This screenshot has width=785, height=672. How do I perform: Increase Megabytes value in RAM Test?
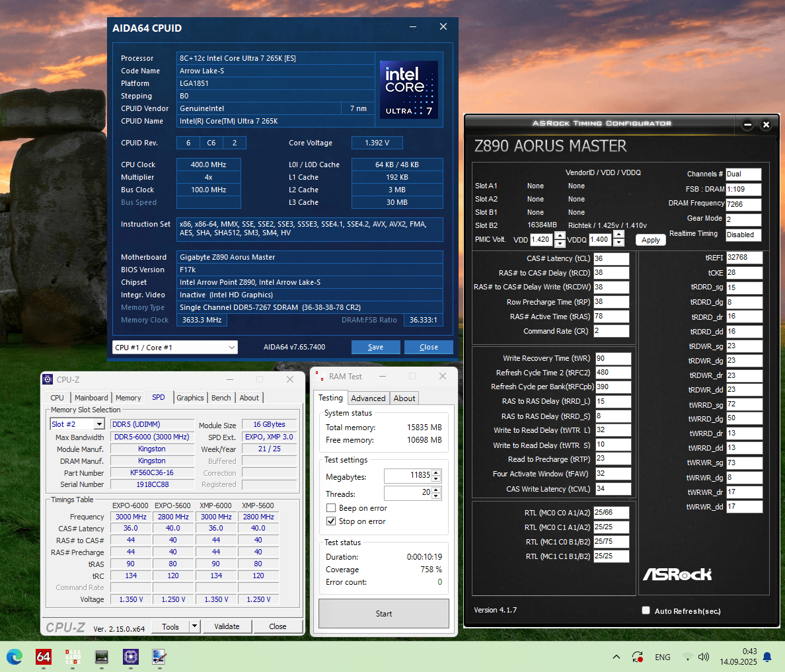point(436,472)
